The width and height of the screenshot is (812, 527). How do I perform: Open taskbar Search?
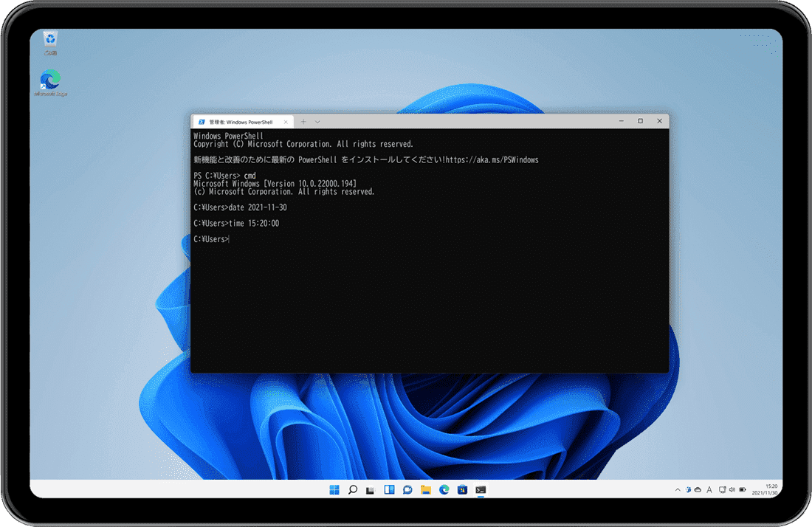[x=353, y=490]
